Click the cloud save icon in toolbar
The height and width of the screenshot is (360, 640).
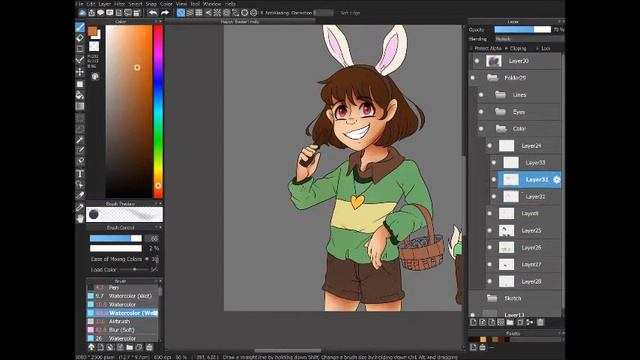point(82,13)
